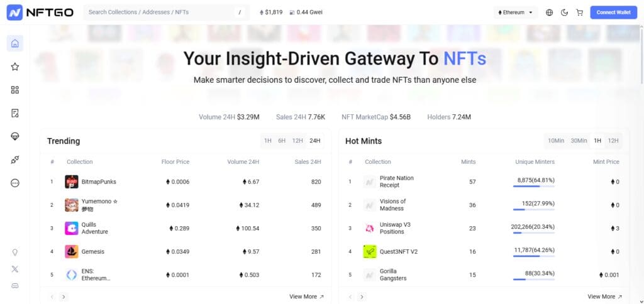Click Volume 24H $3.29M stat
Screen dimensions: 644x304
pyautogui.click(x=229, y=117)
